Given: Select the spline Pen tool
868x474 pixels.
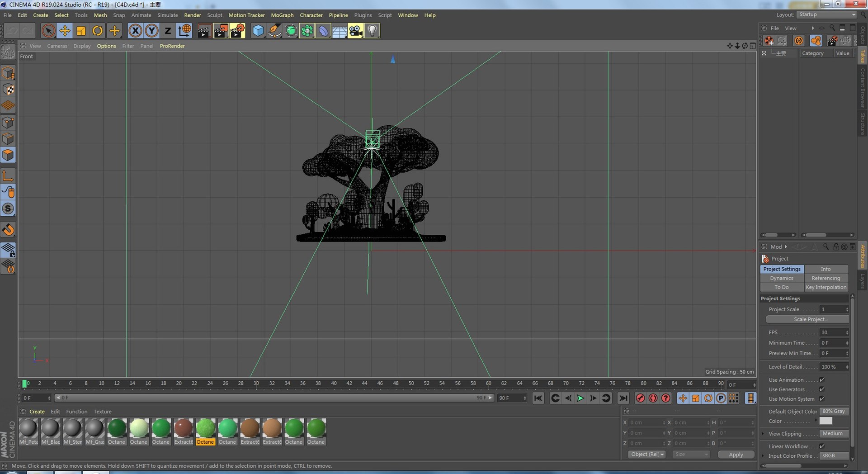Looking at the screenshot, I should 274,31.
